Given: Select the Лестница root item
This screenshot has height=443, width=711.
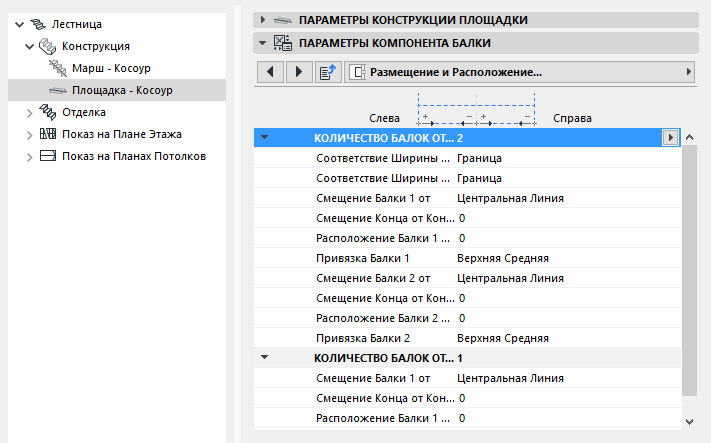Looking at the screenshot, I should click(x=77, y=24).
